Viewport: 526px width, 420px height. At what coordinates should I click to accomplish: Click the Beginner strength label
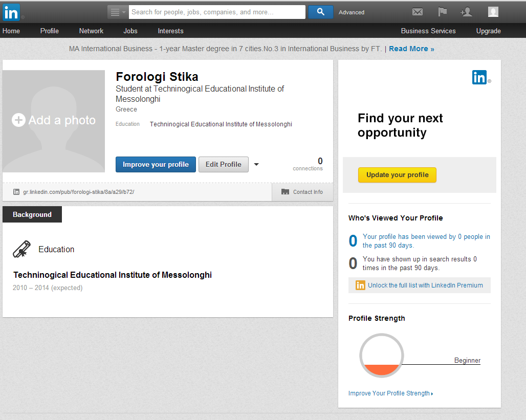pos(467,360)
